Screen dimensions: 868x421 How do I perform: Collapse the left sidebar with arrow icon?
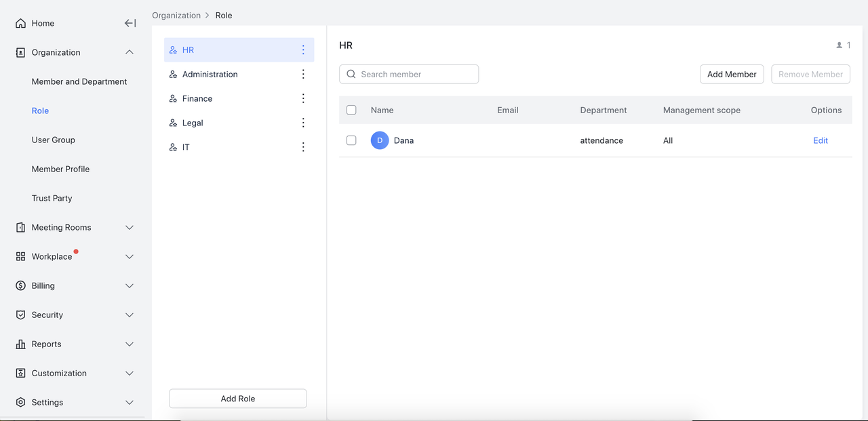click(130, 23)
